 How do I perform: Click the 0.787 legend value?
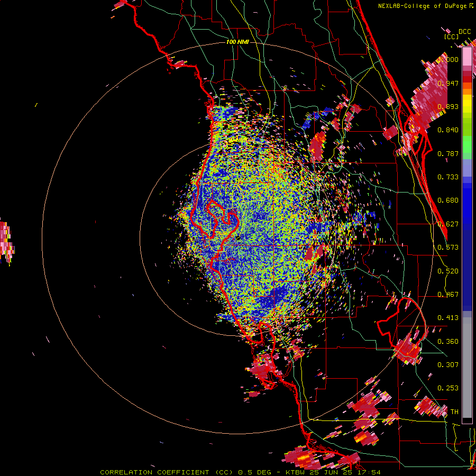[448, 153]
